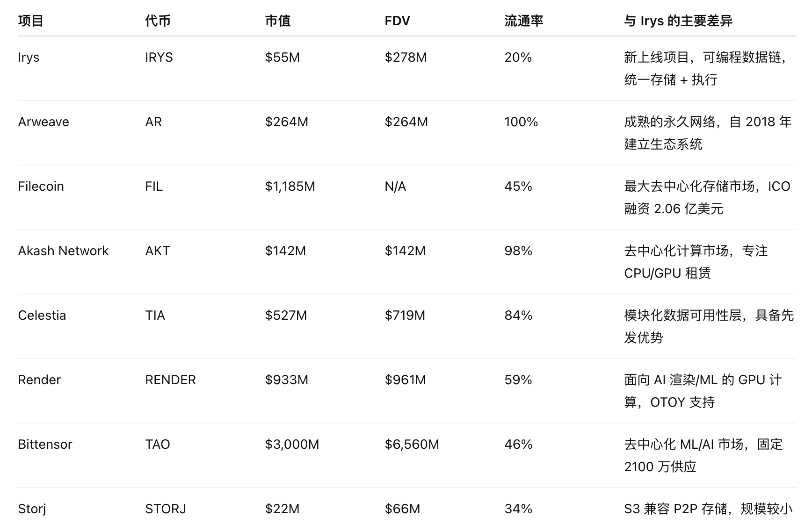Click the TAO token symbol
812x531 pixels.
158,445
